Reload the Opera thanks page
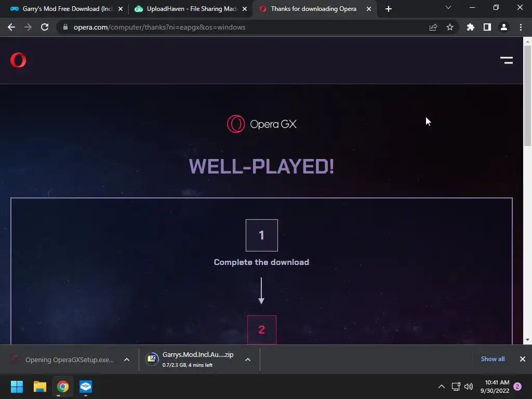This screenshot has width=532, height=399. click(x=45, y=27)
